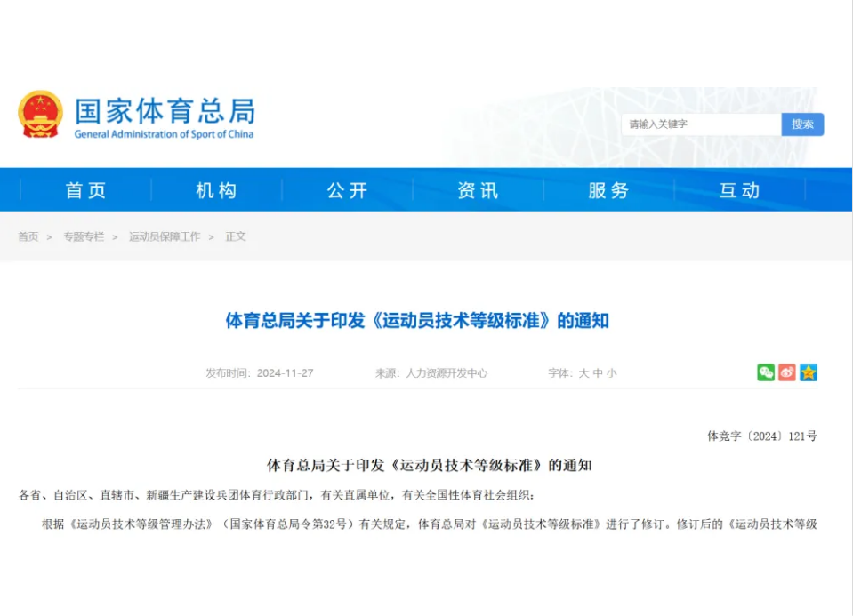The width and height of the screenshot is (853, 616).
Task: Click the keyword search input field
Action: [701, 124]
